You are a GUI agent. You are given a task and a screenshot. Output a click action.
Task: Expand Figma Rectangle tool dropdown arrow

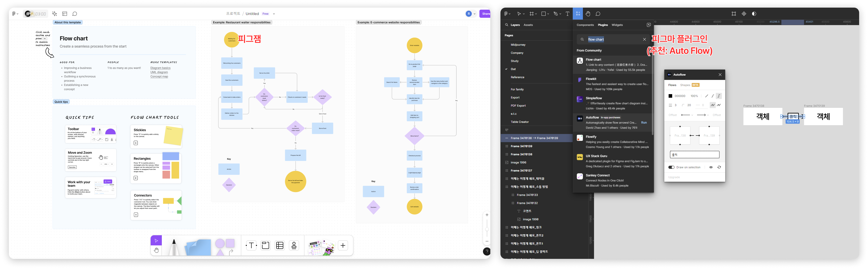pyautogui.click(x=548, y=14)
